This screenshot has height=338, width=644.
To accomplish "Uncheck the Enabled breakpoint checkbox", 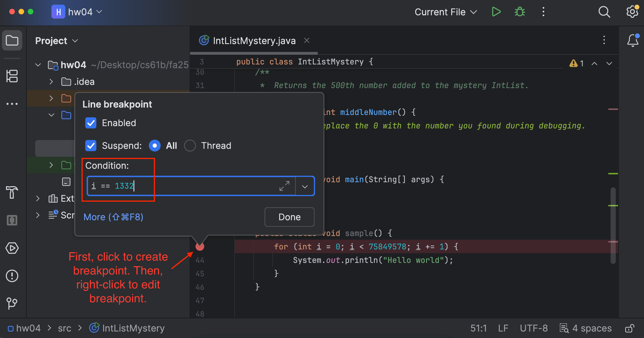I will [x=91, y=123].
